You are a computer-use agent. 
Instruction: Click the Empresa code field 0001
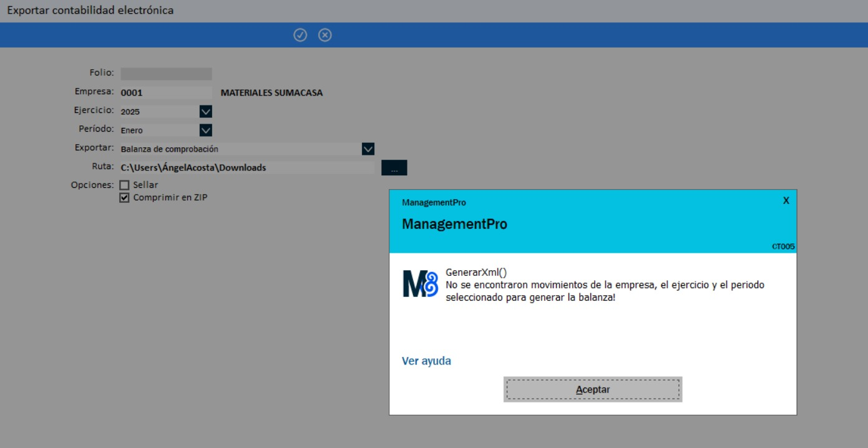point(165,93)
